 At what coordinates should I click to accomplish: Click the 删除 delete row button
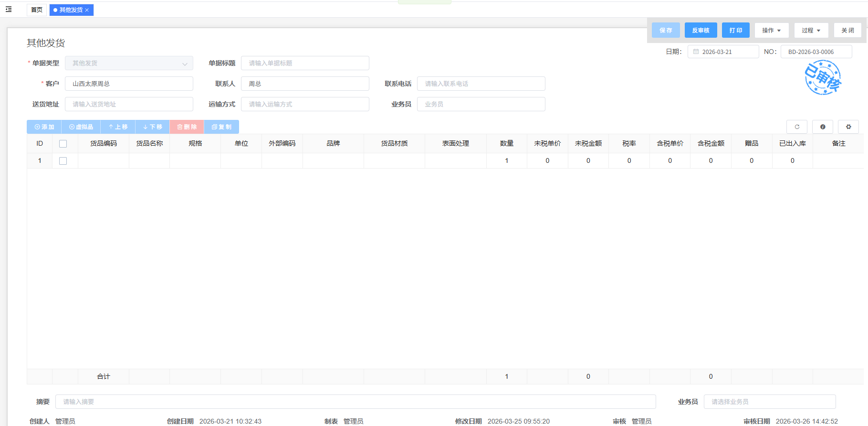(187, 127)
